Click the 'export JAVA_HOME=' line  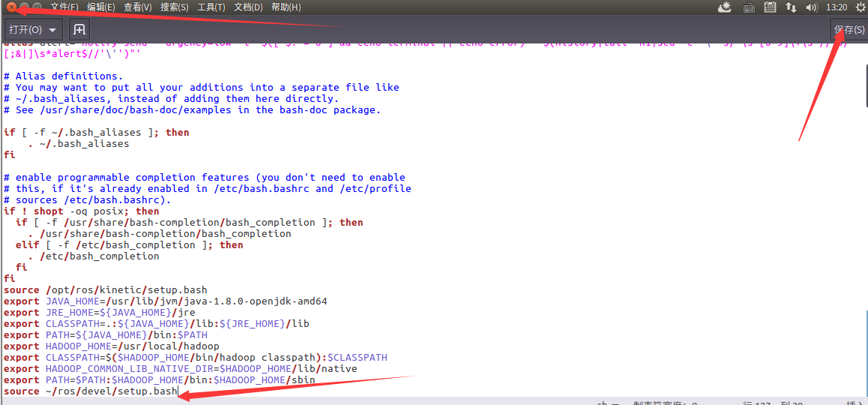tap(166, 301)
